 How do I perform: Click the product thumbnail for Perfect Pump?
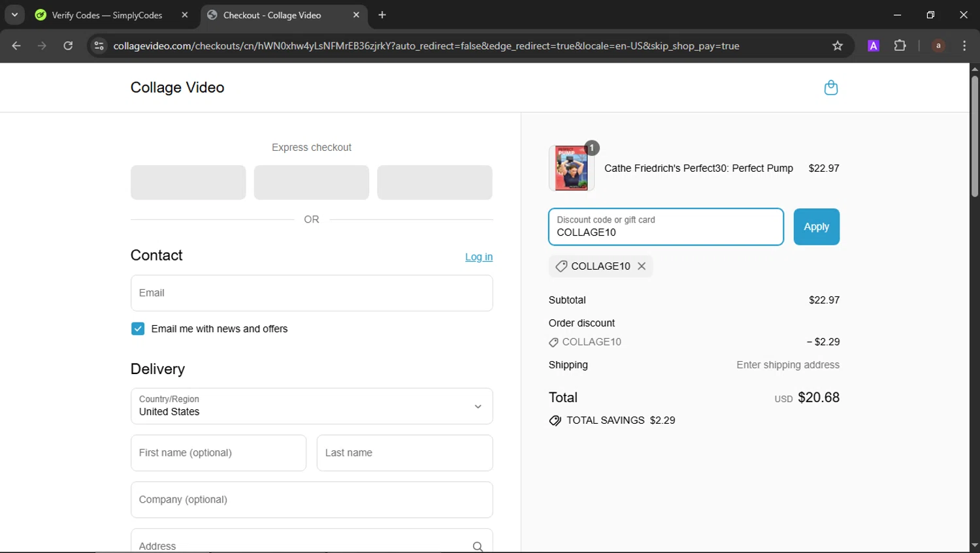click(x=571, y=168)
